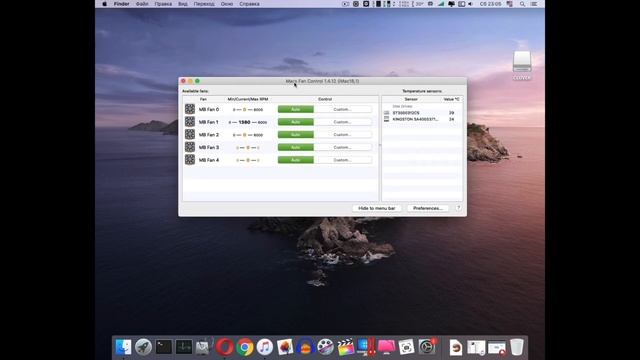Open Custom control for MB Fan 4
This screenshot has width=640, height=360.
point(342,160)
